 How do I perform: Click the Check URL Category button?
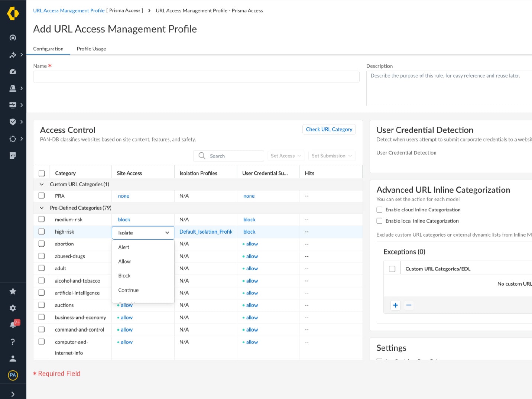[x=329, y=129]
